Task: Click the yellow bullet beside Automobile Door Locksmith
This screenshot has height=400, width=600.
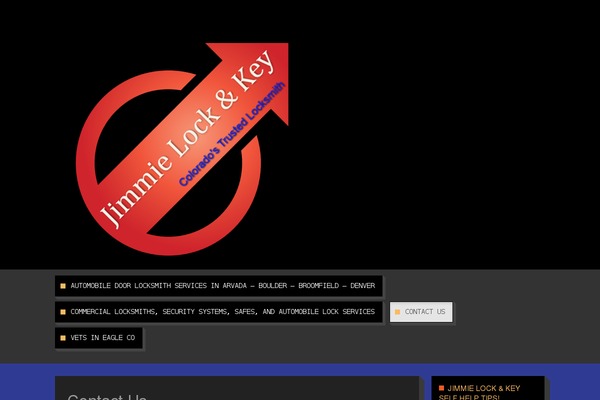Action: 63,286
